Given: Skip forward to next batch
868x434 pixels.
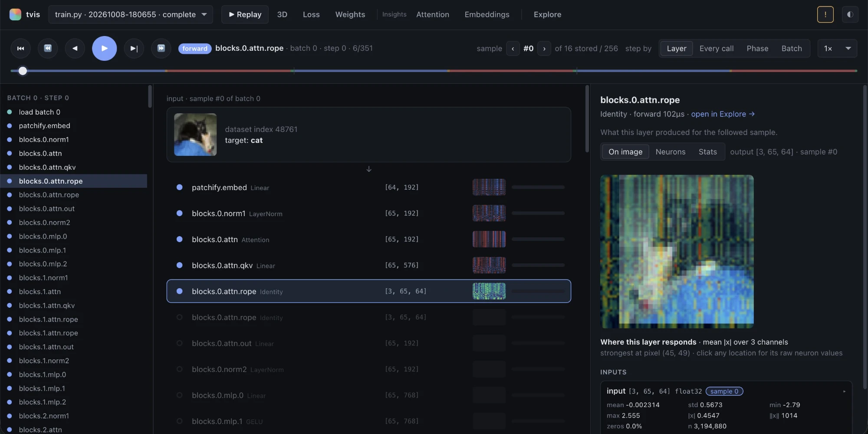Looking at the screenshot, I should tap(161, 48).
